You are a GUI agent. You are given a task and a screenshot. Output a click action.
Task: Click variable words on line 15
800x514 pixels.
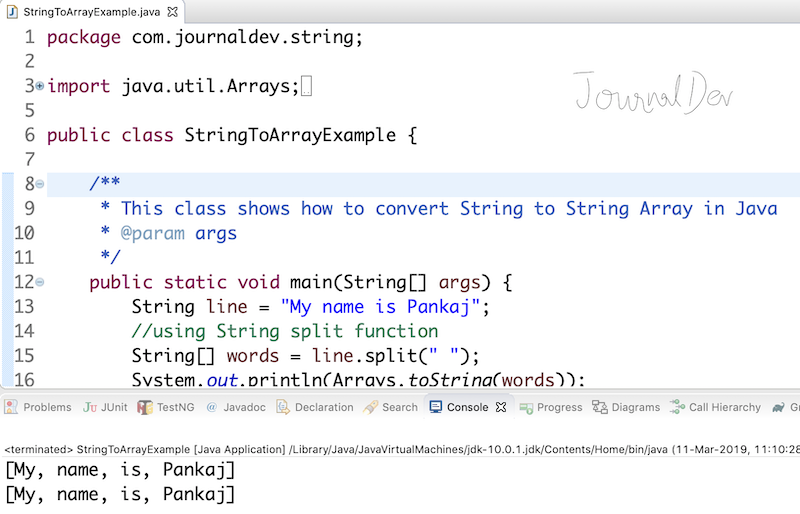coord(253,356)
